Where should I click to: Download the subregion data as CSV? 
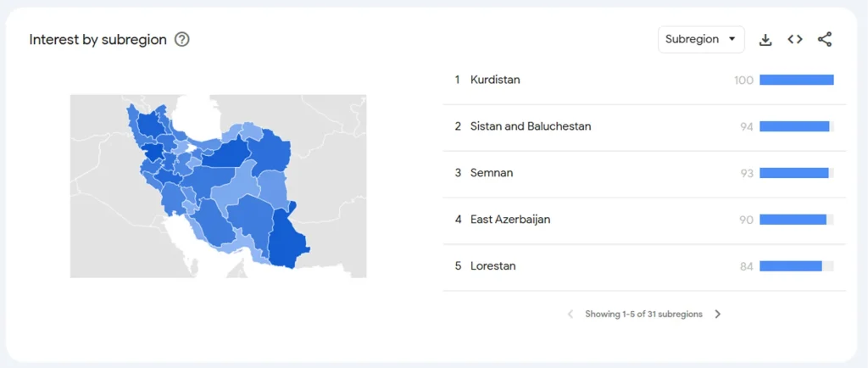pos(765,40)
